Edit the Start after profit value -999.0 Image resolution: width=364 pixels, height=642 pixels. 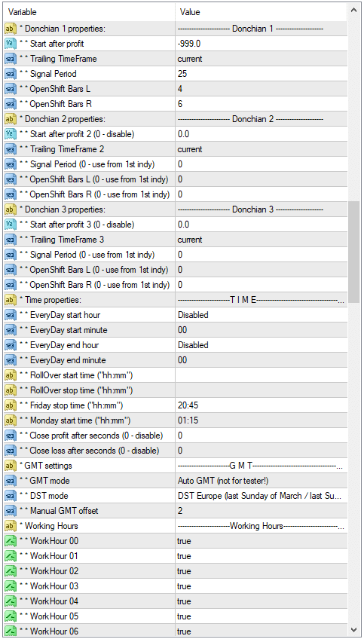click(262, 44)
